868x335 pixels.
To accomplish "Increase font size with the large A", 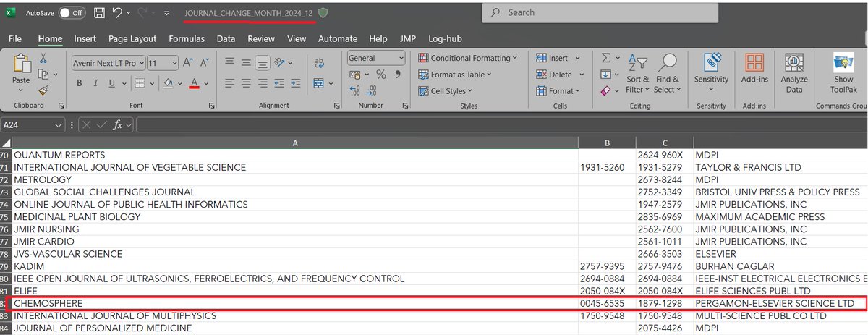I will tap(188, 63).
